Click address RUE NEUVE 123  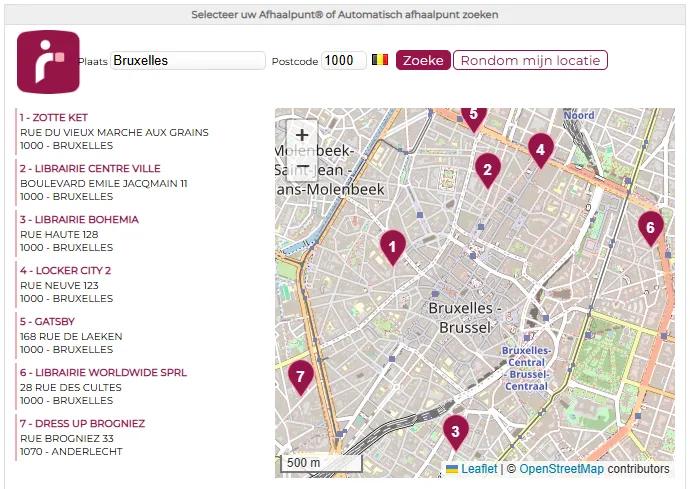(x=59, y=286)
